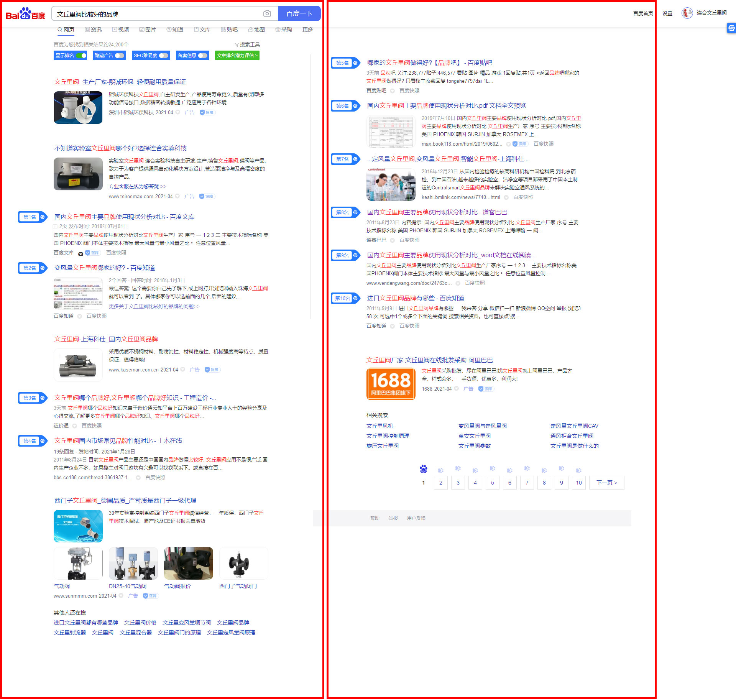Switch to the 采购 tab
This screenshot has width=736, height=700.
(284, 30)
